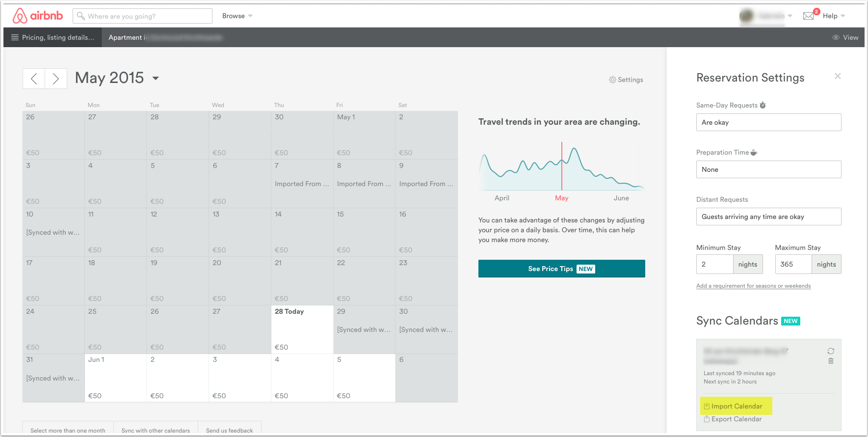Click the Maximum Stay nights field
The height and width of the screenshot is (437, 868).
coord(793,264)
